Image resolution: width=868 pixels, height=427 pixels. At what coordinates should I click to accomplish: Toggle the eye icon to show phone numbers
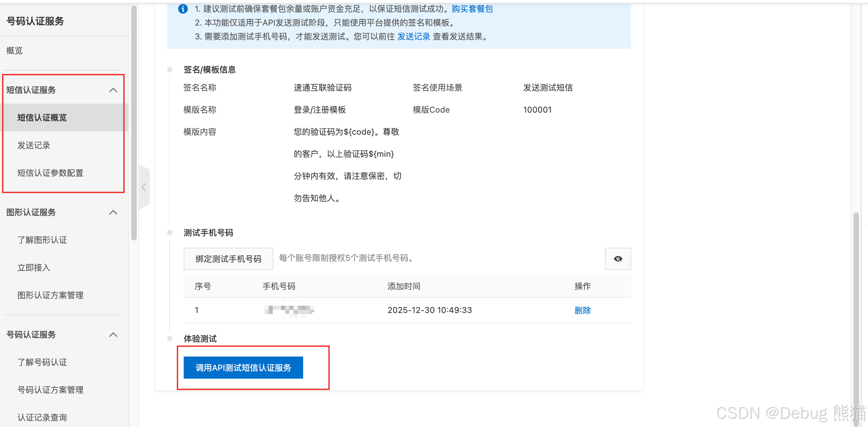point(618,258)
